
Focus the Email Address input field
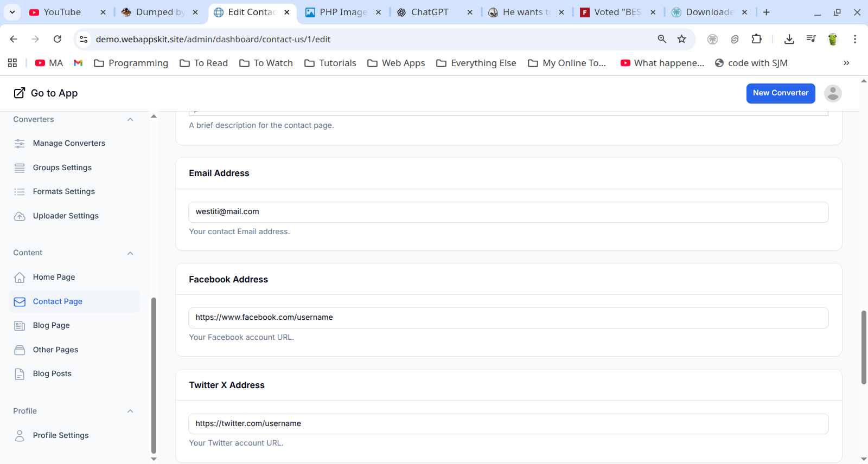click(x=508, y=212)
